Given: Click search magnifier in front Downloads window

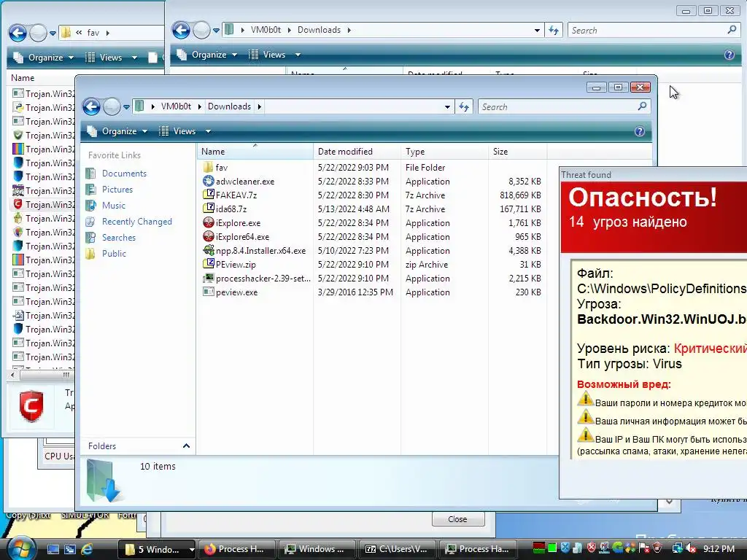Looking at the screenshot, I should (642, 106).
